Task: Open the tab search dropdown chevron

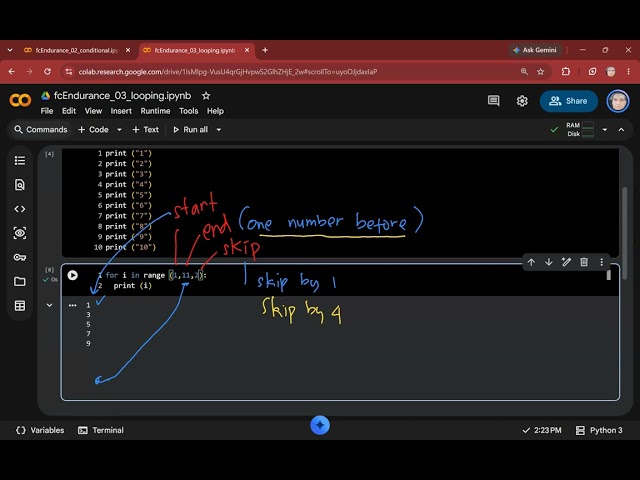Action: tap(10, 50)
